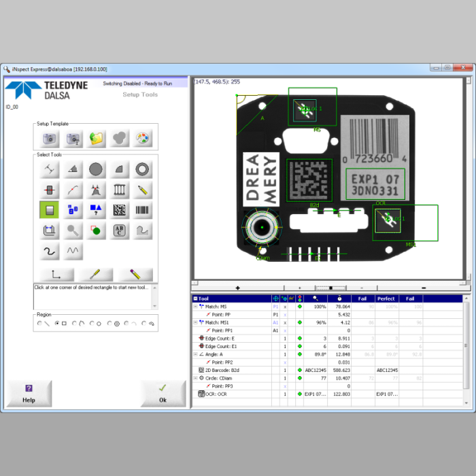The width and height of the screenshot is (476, 476).
Task: Click the results table vertical scrollbar
Action: 466,345
